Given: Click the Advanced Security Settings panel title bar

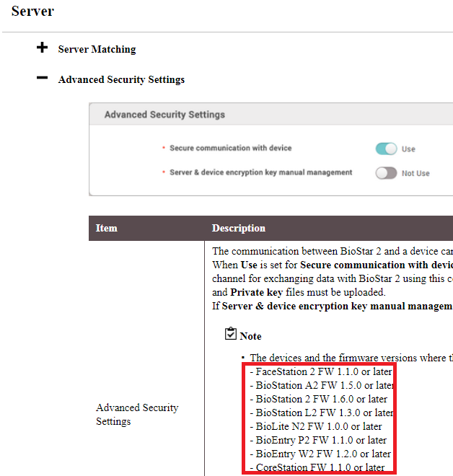Looking at the screenshot, I should [x=271, y=114].
